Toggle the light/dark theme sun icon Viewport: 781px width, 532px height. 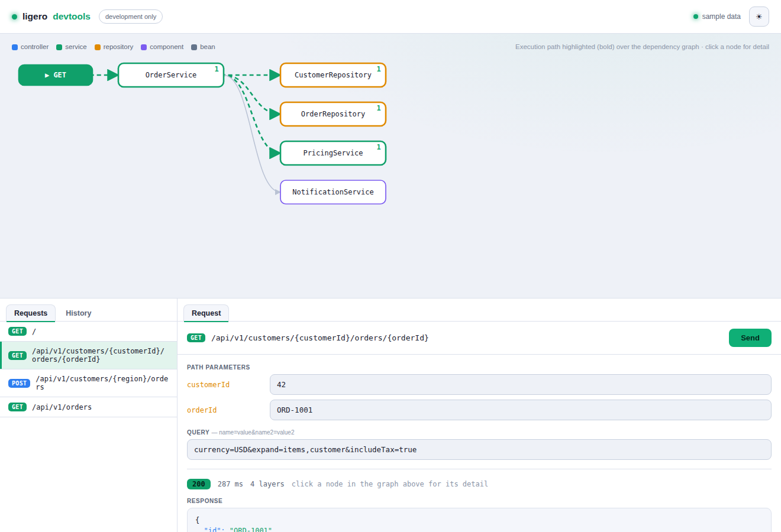click(759, 17)
